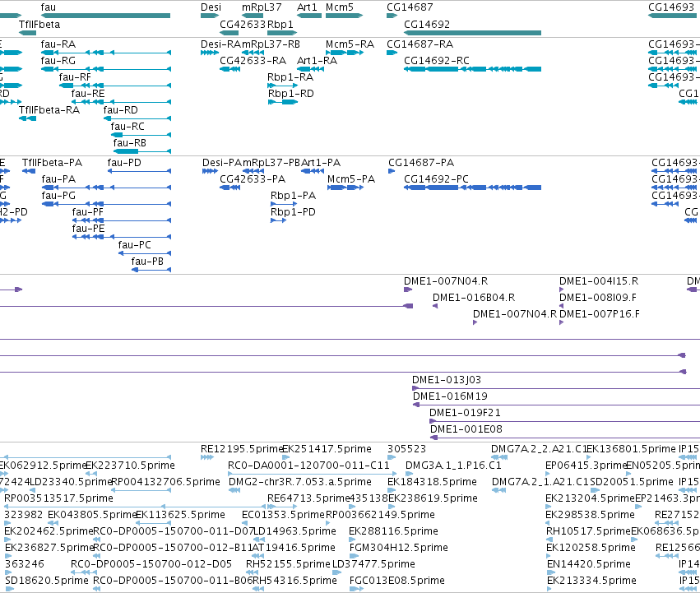This screenshot has height=593, width=700.
Task: Click the CG14692-PC coding segments
Action: click(473, 187)
